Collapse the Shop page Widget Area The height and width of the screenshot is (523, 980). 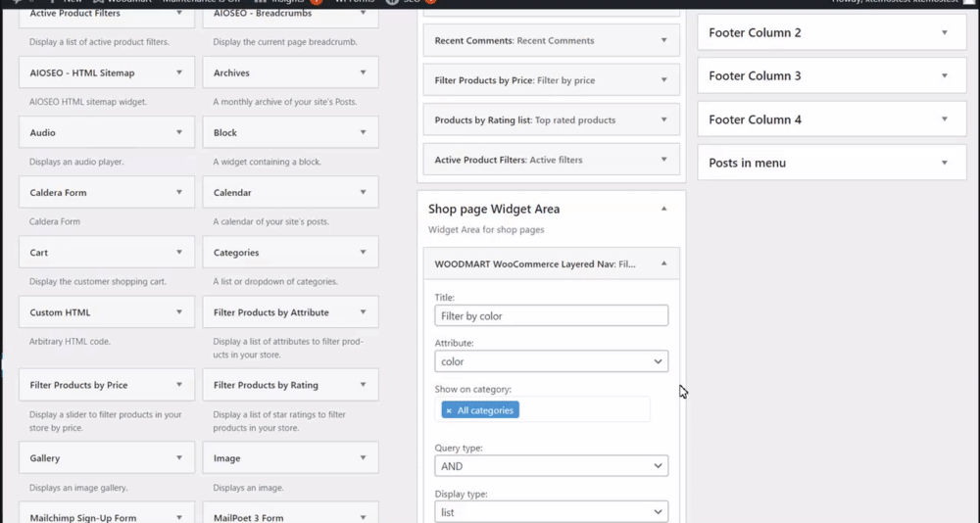pyautogui.click(x=663, y=209)
